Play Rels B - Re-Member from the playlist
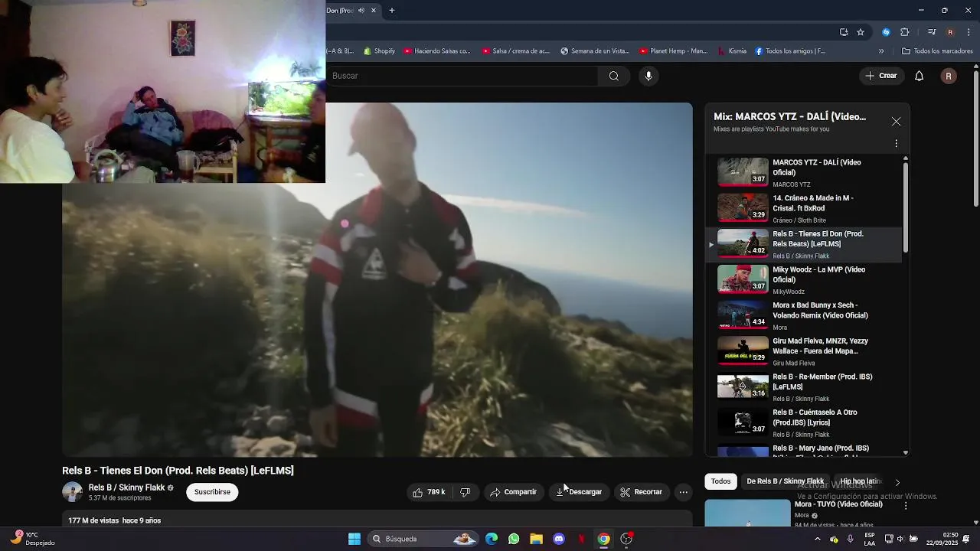 point(803,386)
